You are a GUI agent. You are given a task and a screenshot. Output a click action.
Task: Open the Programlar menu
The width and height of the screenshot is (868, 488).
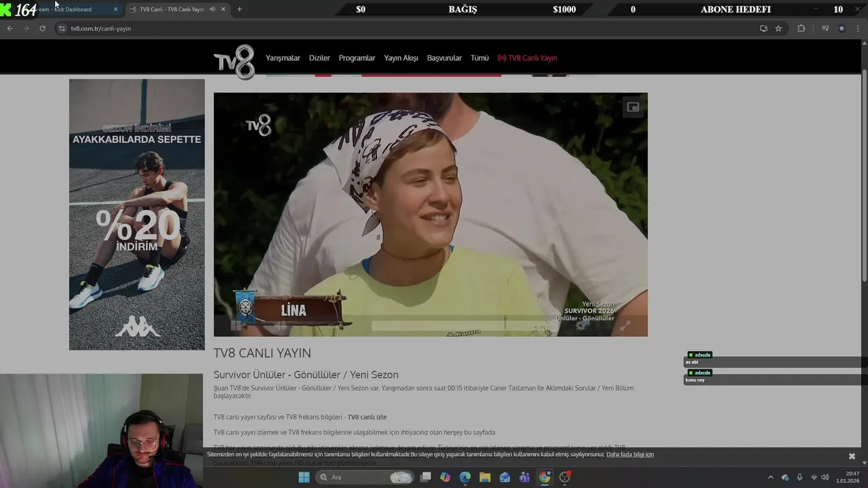(x=357, y=58)
